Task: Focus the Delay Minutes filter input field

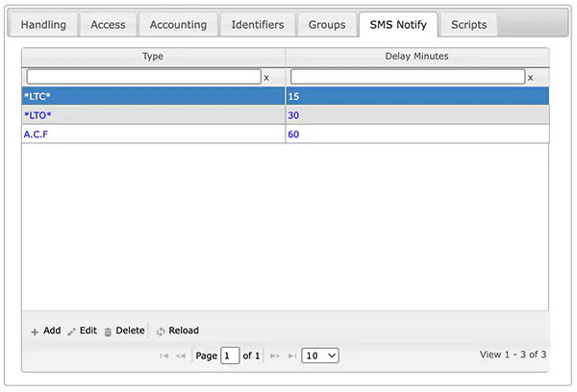Action: (408, 77)
